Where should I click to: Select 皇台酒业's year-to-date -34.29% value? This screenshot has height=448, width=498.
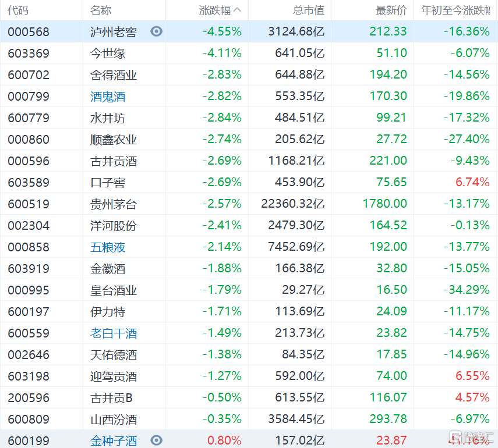467,290
